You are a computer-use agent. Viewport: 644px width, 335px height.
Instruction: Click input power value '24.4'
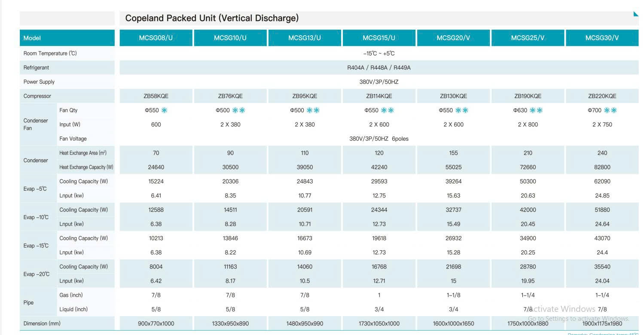(x=602, y=252)
